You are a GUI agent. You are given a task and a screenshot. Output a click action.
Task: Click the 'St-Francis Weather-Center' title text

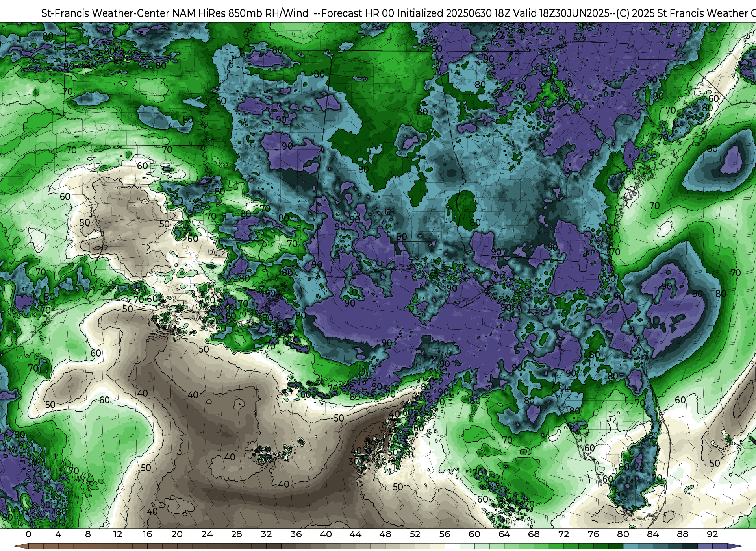click(106, 13)
